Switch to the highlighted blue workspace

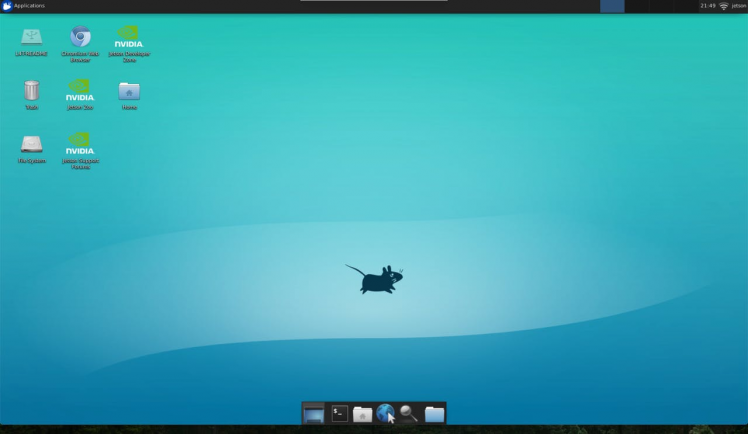[612, 6]
